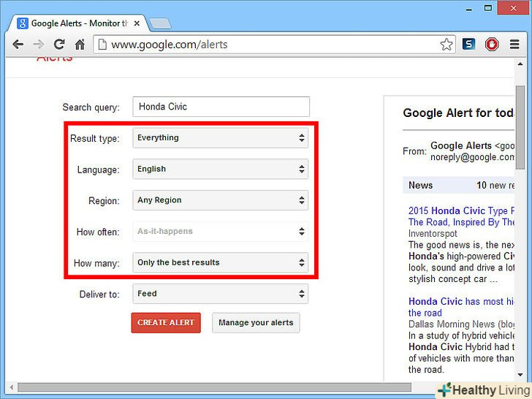The height and width of the screenshot is (399, 532).
Task: Click the CREATE ALERT button
Action: tap(166, 323)
